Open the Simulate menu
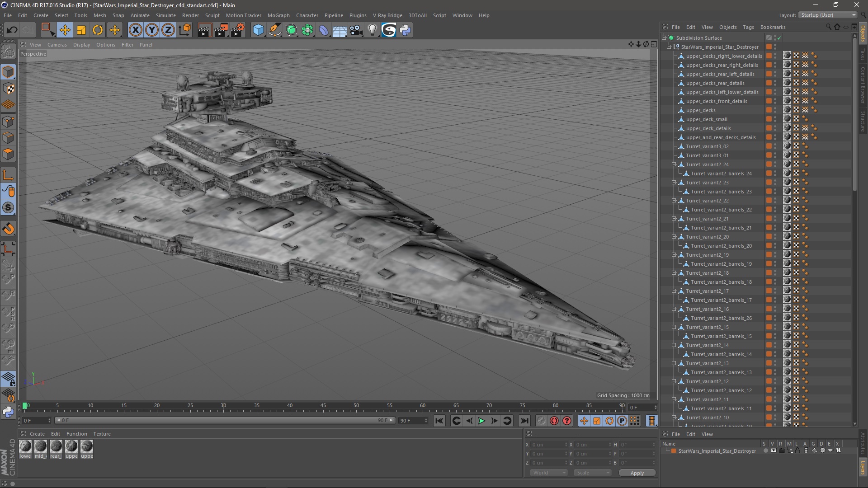This screenshot has width=868, height=488. [x=165, y=15]
